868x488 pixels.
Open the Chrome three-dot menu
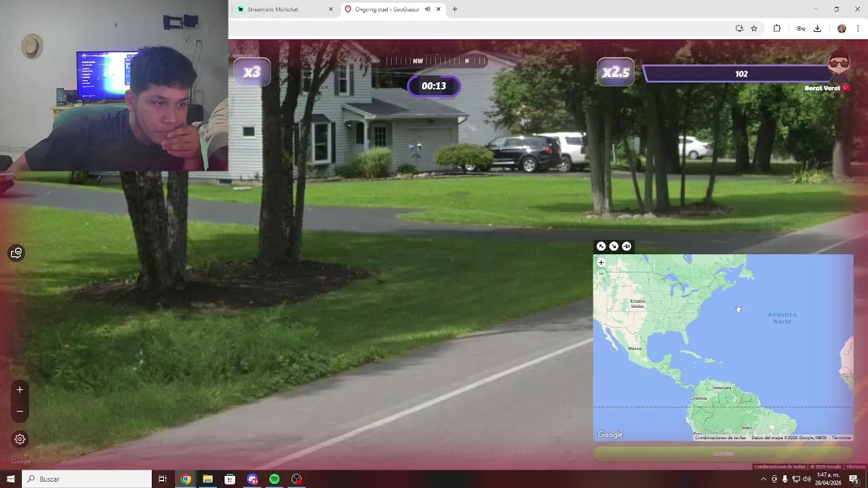859,28
